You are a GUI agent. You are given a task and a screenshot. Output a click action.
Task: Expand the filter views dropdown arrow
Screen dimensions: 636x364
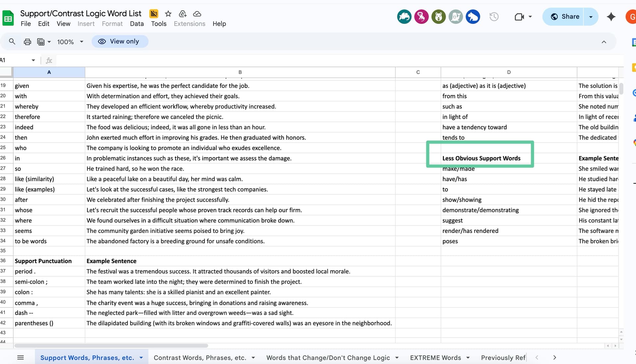point(49,42)
